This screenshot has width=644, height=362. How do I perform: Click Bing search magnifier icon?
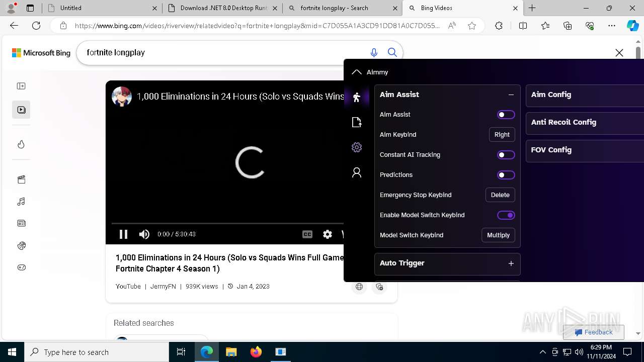pos(392,52)
